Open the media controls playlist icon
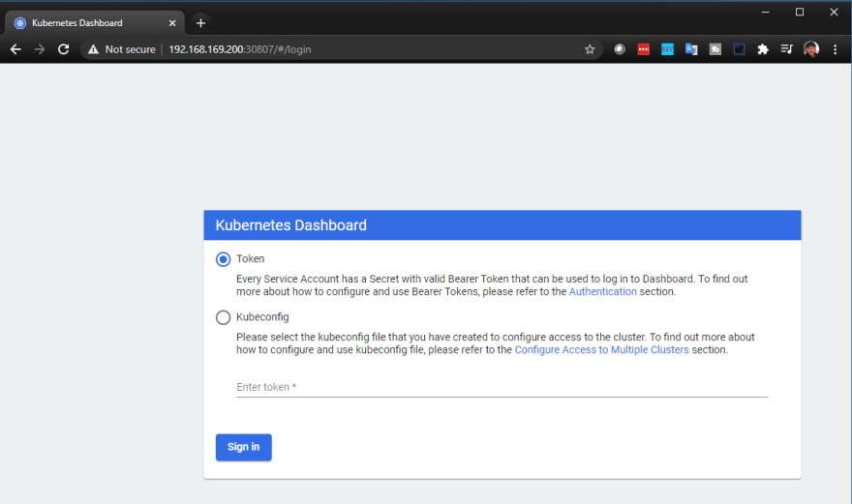This screenshot has width=852, height=504. click(786, 49)
